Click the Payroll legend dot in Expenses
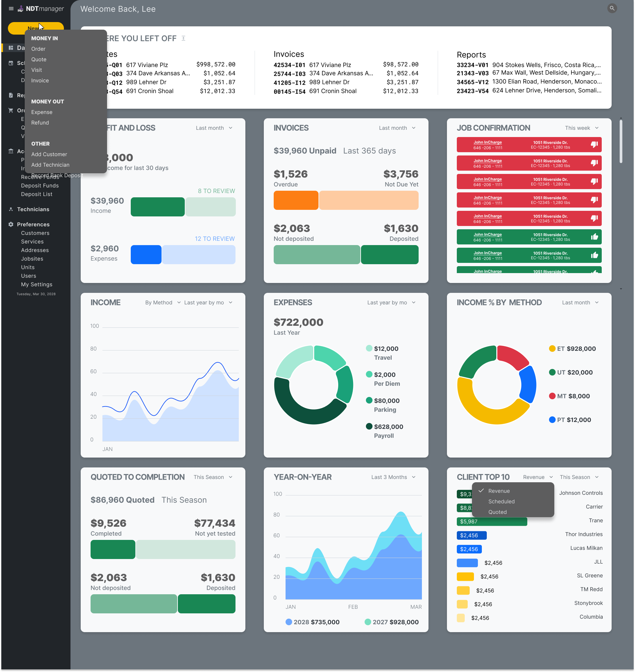The width and height of the screenshot is (635, 672). (369, 426)
